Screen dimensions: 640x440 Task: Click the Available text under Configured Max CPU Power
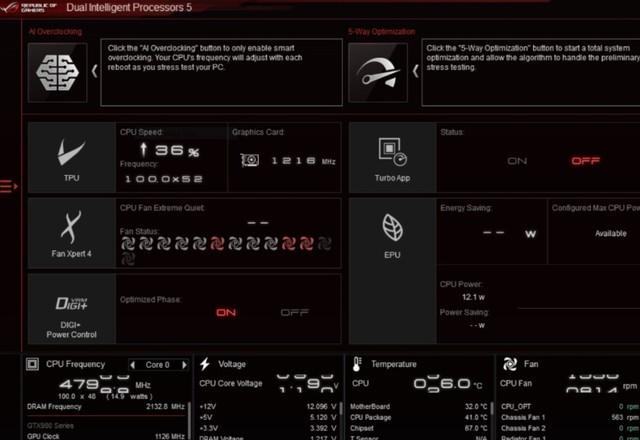coord(611,233)
